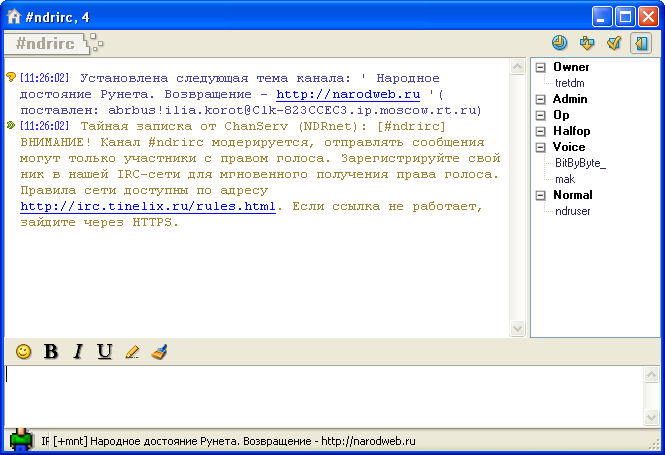The width and height of the screenshot is (665, 455).
Task: Select the #ndrirc channel tab
Action: click(44, 44)
